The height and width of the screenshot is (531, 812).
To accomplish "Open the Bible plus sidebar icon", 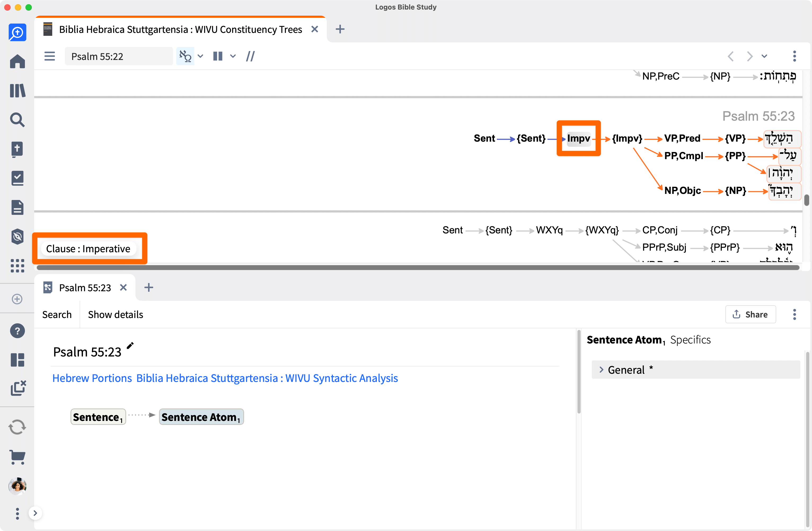I will (17, 149).
